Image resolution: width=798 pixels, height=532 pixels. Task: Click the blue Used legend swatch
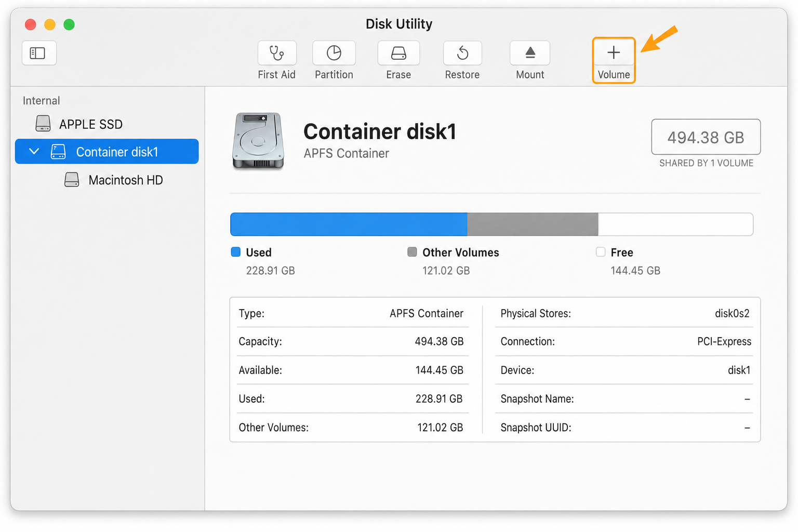click(x=236, y=252)
